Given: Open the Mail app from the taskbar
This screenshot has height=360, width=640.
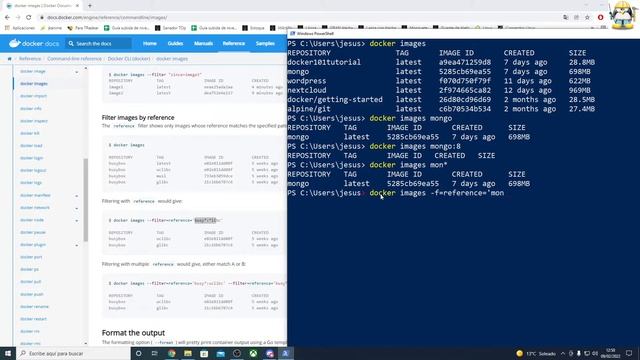Looking at the screenshot, I should [221, 353].
